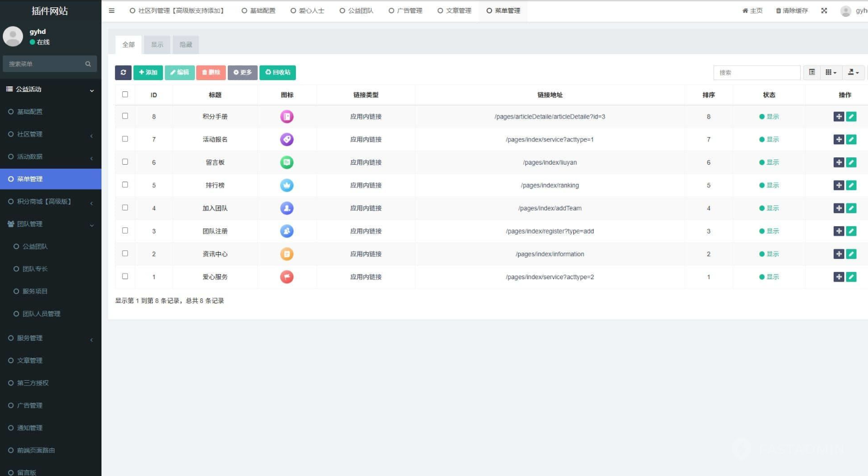Screen dimensions: 868x476
Task: Open the export dropdown in table toolbar
Action: pyautogui.click(x=853, y=73)
